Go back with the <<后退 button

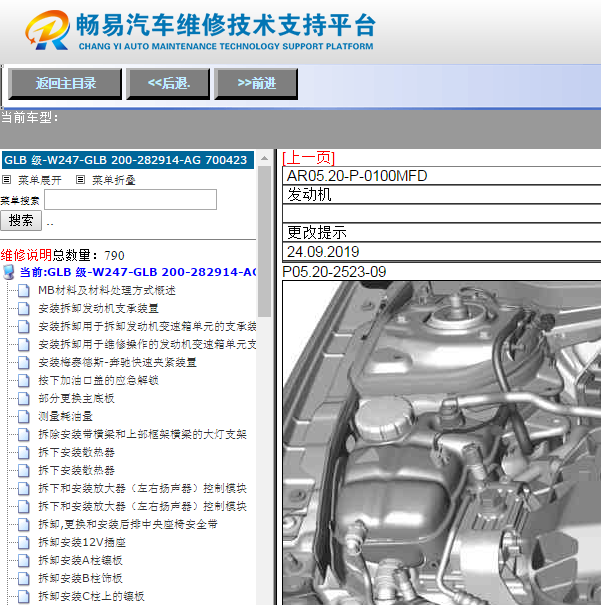168,84
